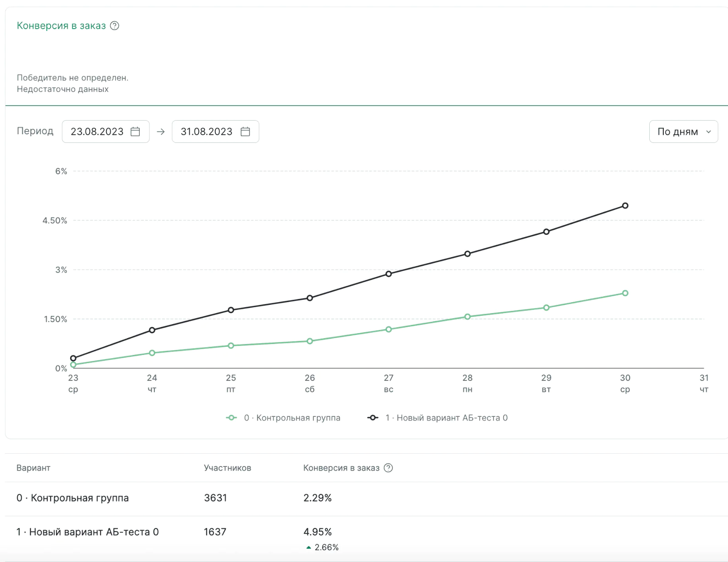Click green line data point on day 28
The height and width of the screenshot is (562, 728).
(x=468, y=317)
